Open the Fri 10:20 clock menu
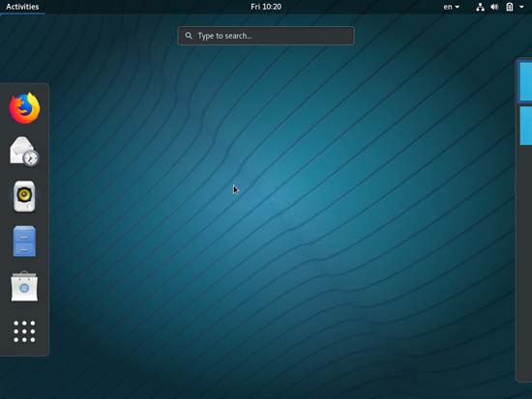 266,7
